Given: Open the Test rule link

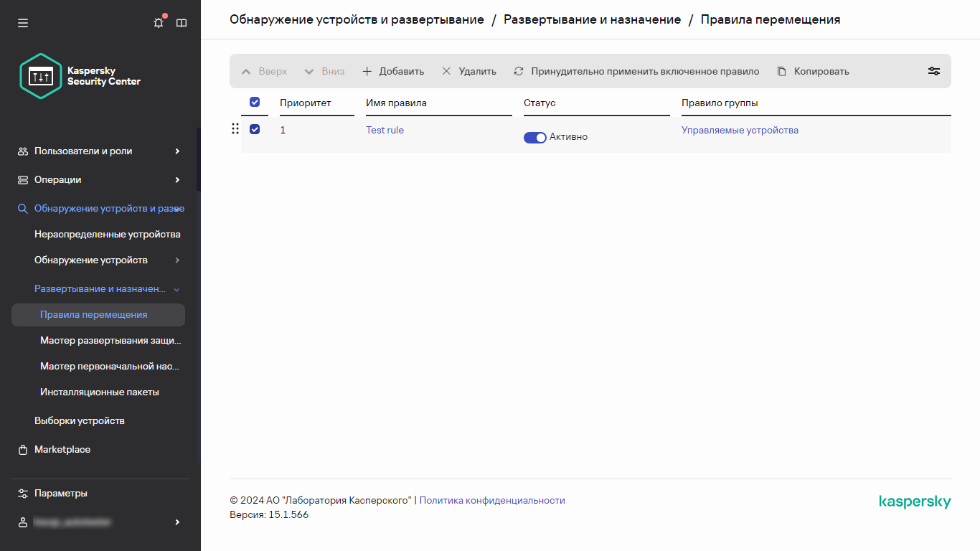Looking at the screenshot, I should click(x=385, y=130).
